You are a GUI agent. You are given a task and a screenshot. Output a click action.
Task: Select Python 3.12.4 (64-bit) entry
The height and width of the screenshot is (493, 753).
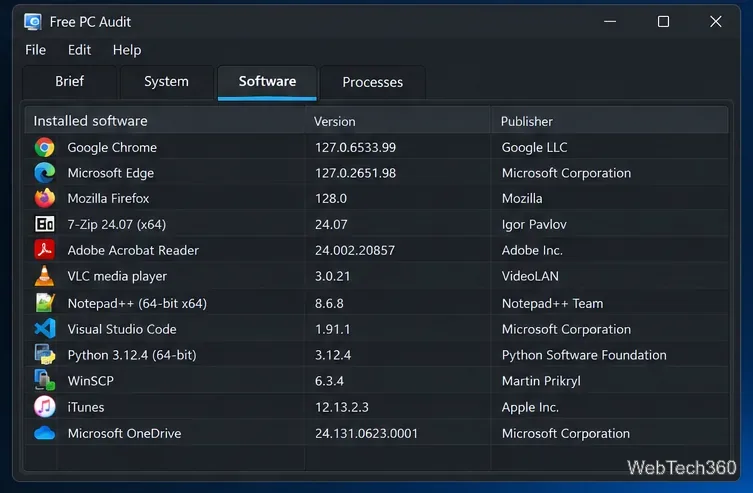(x=132, y=355)
